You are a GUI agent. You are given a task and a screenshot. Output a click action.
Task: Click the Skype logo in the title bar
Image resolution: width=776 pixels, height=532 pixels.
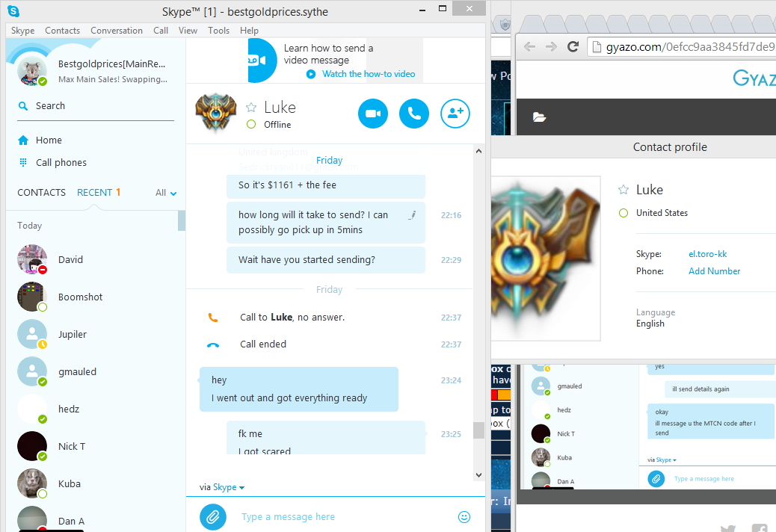tap(14, 11)
